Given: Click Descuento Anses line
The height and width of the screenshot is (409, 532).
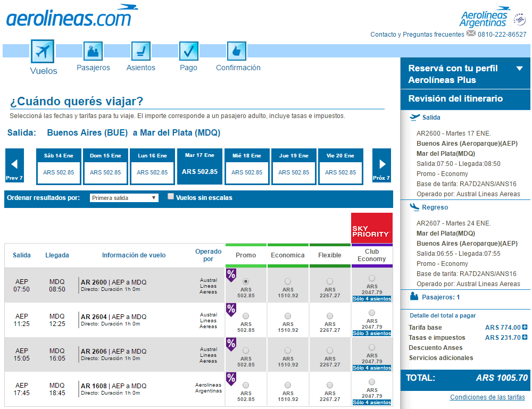Looking at the screenshot, I should pos(435,348).
